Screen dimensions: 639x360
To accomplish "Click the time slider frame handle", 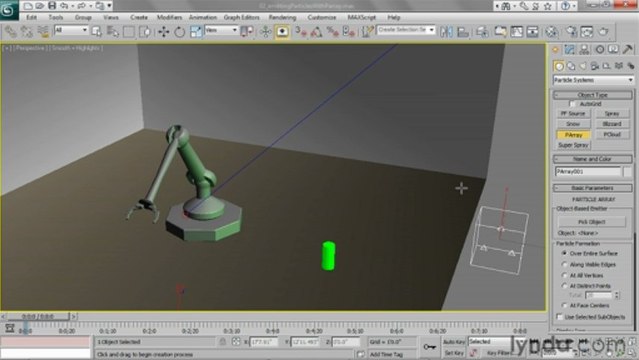I will [39, 316].
